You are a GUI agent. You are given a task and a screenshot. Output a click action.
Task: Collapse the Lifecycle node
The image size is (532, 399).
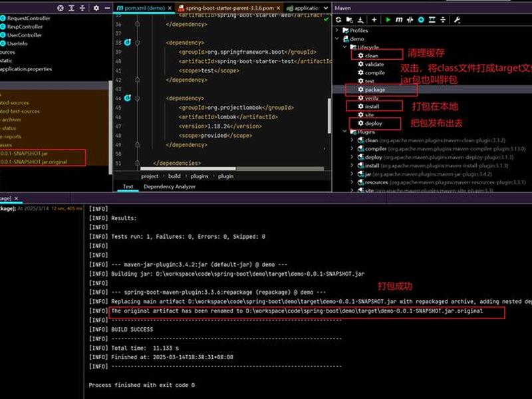[x=344, y=47]
